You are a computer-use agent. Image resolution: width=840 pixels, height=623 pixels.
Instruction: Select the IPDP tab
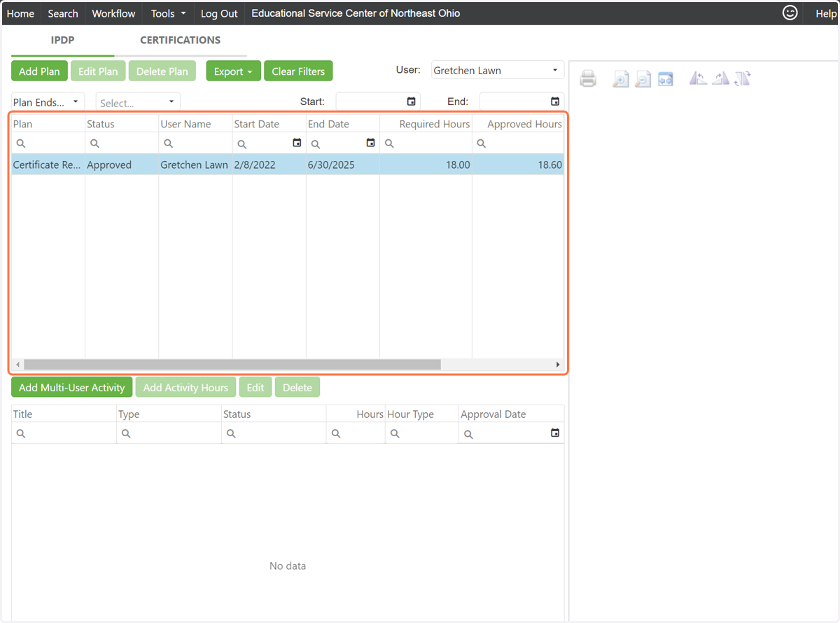click(x=62, y=40)
